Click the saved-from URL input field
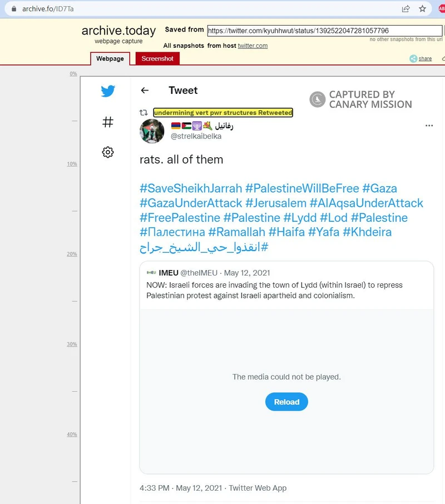This screenshot has width=445, height=504. pos(317,31)
